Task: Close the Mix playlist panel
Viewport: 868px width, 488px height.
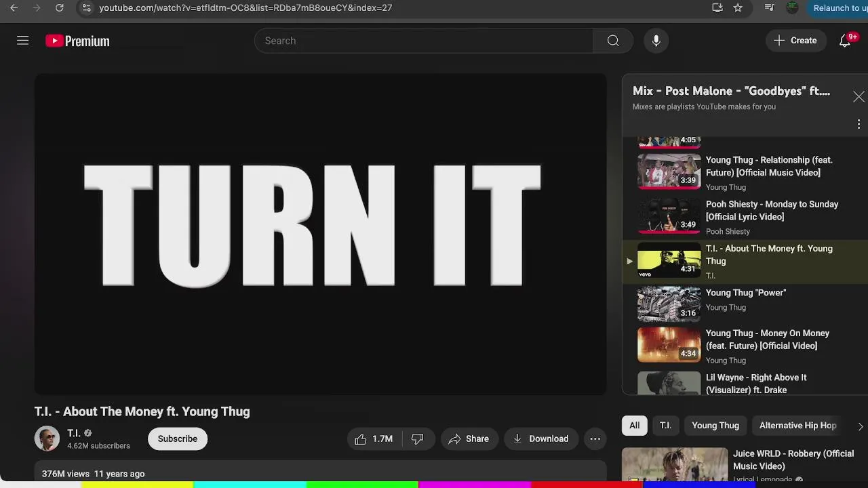Action: 859,97
